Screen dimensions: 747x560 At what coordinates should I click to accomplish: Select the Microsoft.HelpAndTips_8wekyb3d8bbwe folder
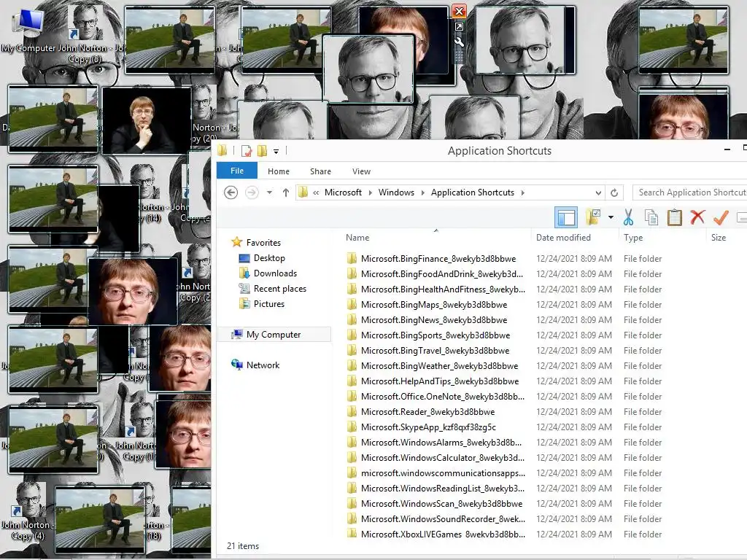point(439,381)
